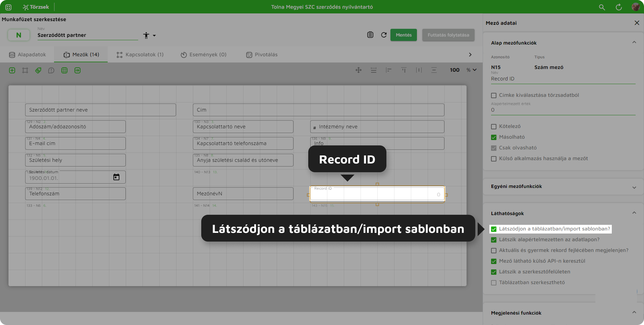Click the green grid table icon
644x325 pixels.
[x=64, y=70]
